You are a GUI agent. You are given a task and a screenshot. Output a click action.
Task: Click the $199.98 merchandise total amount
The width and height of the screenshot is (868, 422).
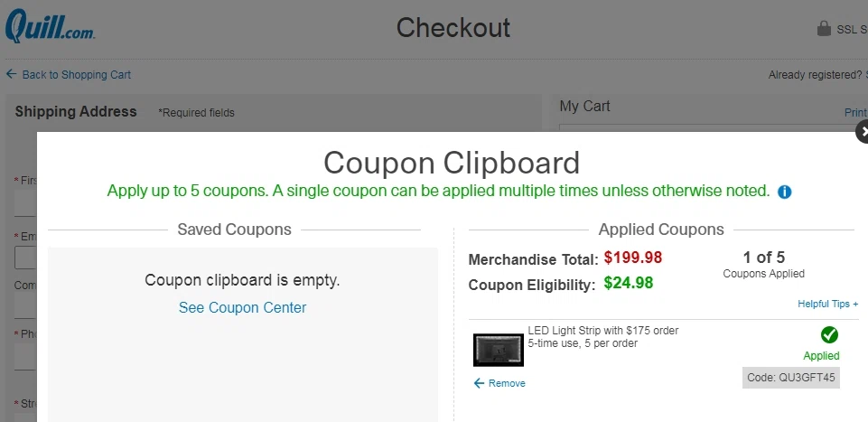coord(633,258)
